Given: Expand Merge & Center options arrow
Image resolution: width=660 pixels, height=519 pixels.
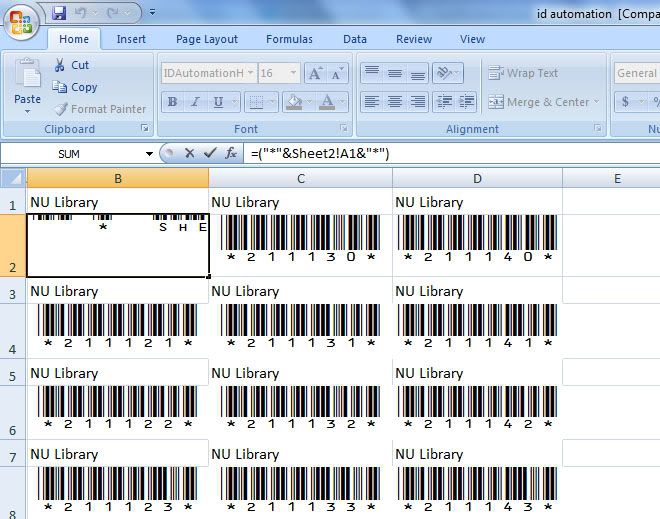Looking at the screenshot, I should pyautogui.click(x=596, y=102).
